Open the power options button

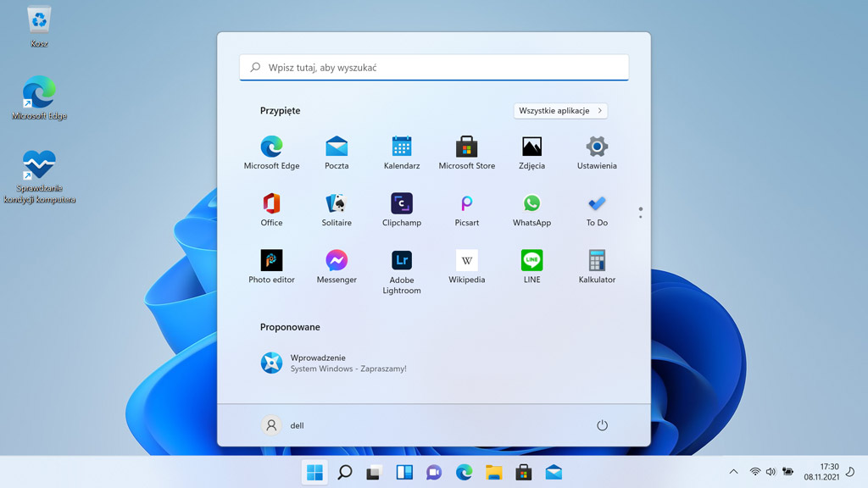click(x=603, y=424)
